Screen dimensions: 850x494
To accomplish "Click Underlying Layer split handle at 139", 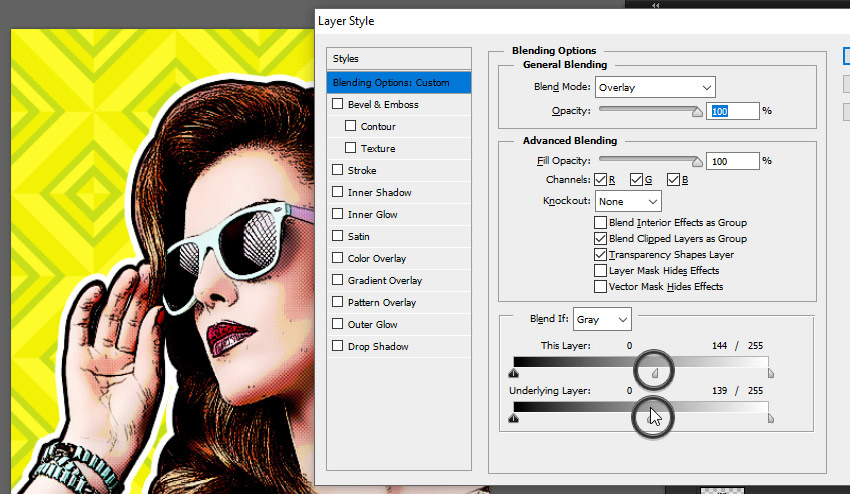I will pyautogui.click(x=650, y=418).
